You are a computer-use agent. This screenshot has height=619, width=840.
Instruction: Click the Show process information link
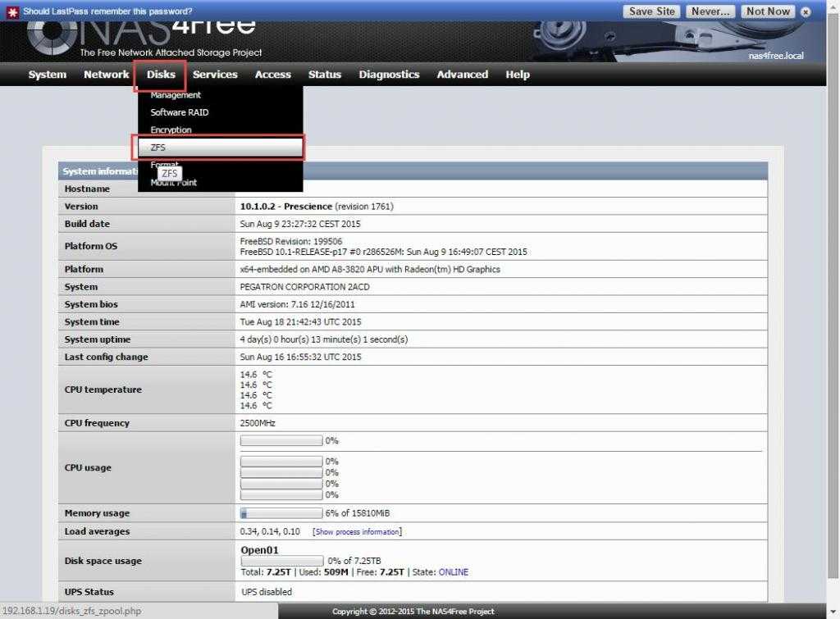(357, 532)
